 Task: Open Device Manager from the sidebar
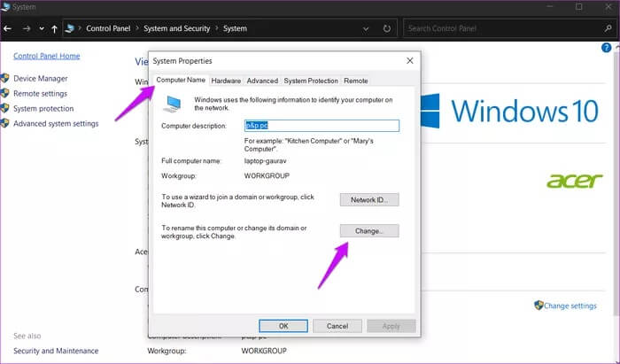(x=41, y=78)
